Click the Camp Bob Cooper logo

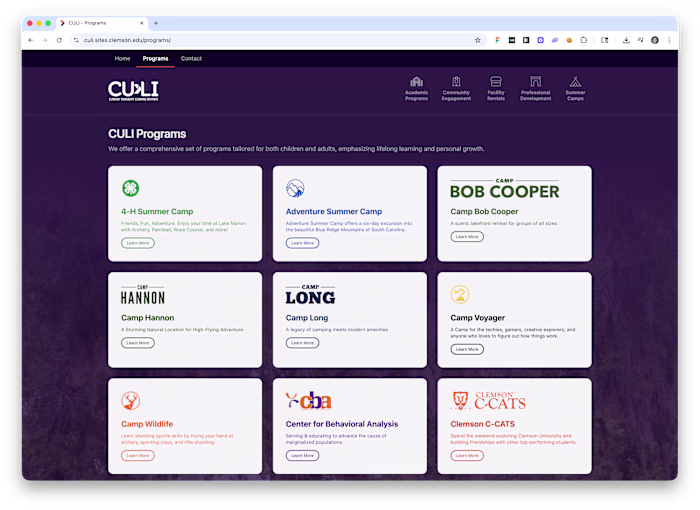tap(504, 188)
